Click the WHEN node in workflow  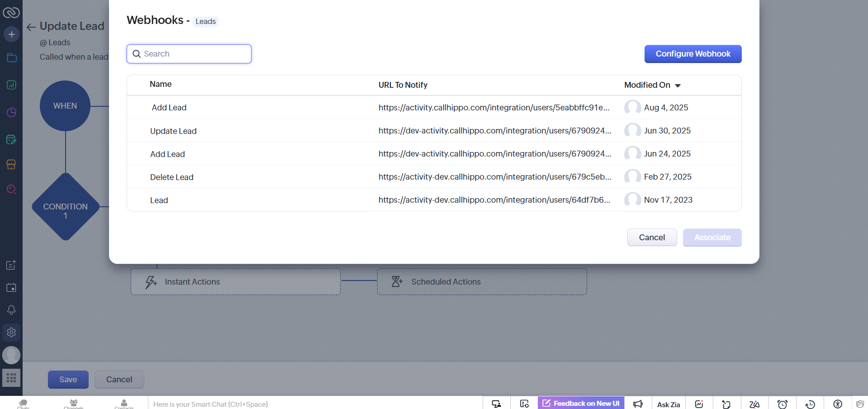pyautogui.click(x=65, y=106)
